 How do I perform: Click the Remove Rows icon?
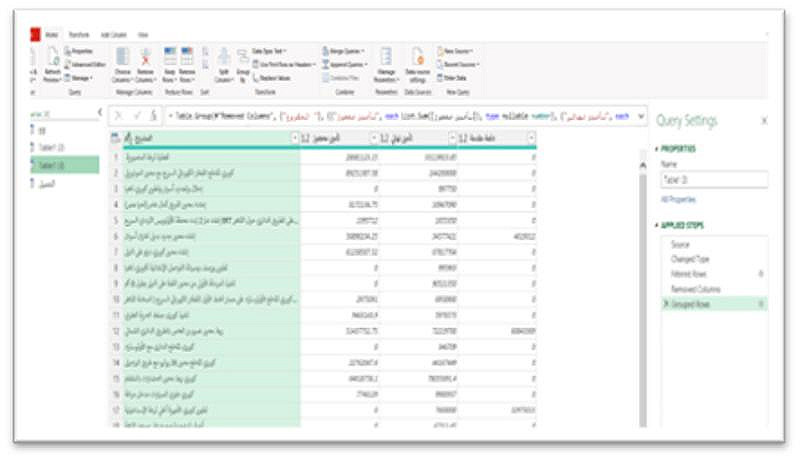coord(187,57)
